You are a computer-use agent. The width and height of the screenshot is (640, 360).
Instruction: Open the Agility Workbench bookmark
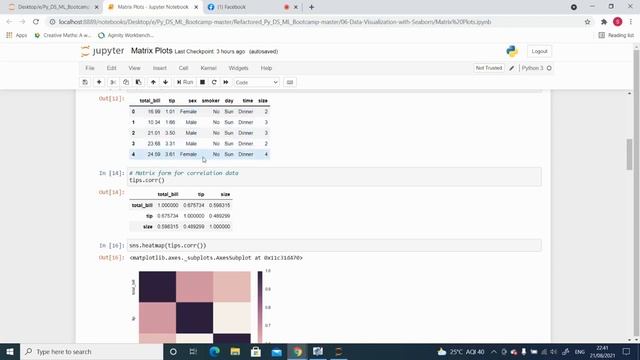tap(126, 36)
